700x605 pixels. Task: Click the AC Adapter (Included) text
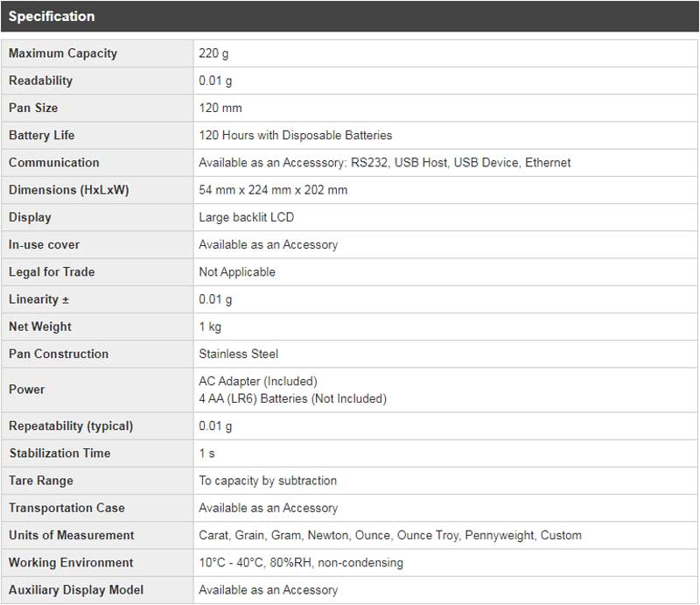pyautogui.click(x=258, y=382)
